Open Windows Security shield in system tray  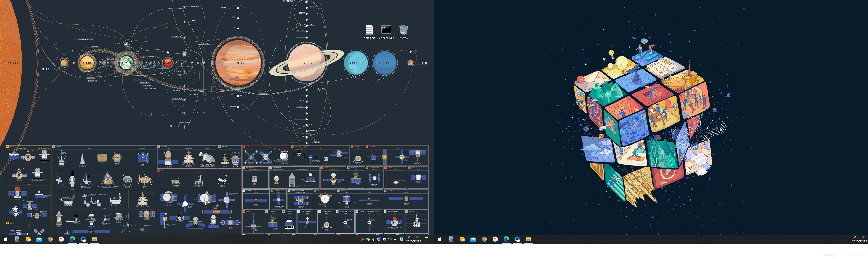[384, 239]
